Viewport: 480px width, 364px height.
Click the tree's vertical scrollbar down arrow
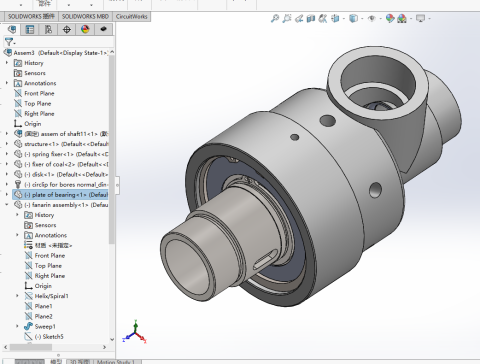coord(112,340)
